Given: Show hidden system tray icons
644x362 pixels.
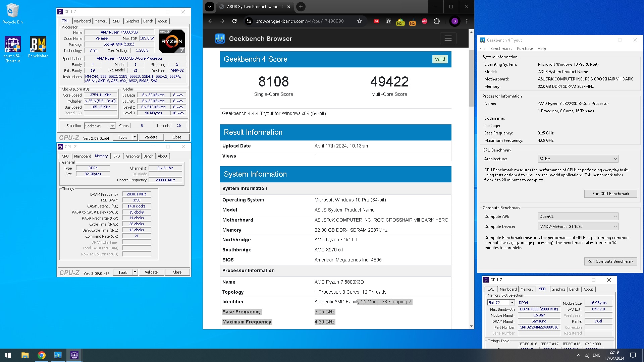Looking at the screenshot, I should pos(578,355).
